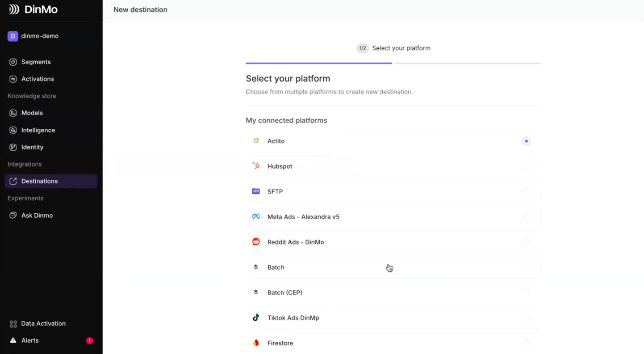Click the Destinations sidebar icon

(x=13, y=181)
